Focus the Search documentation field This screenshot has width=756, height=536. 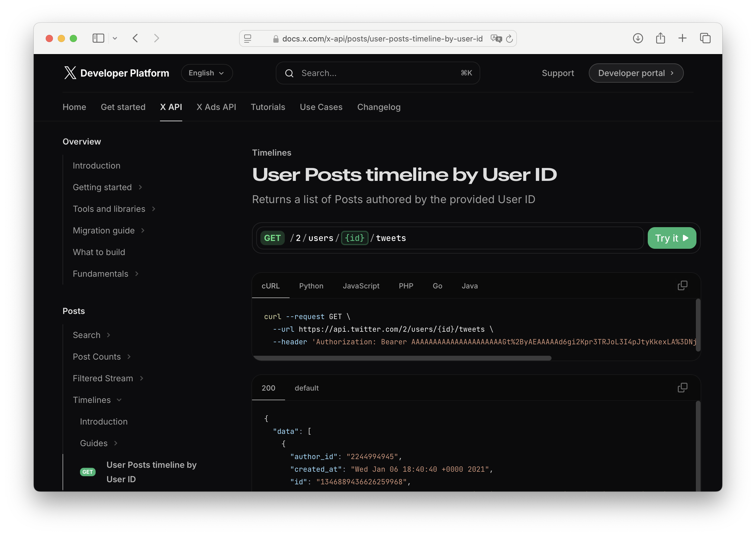click(x=377, y=73)
